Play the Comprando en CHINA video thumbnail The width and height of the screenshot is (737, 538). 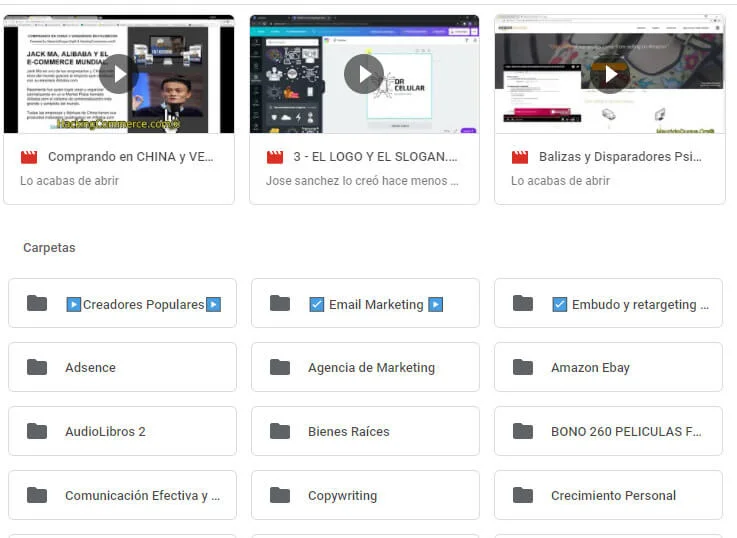119,74
